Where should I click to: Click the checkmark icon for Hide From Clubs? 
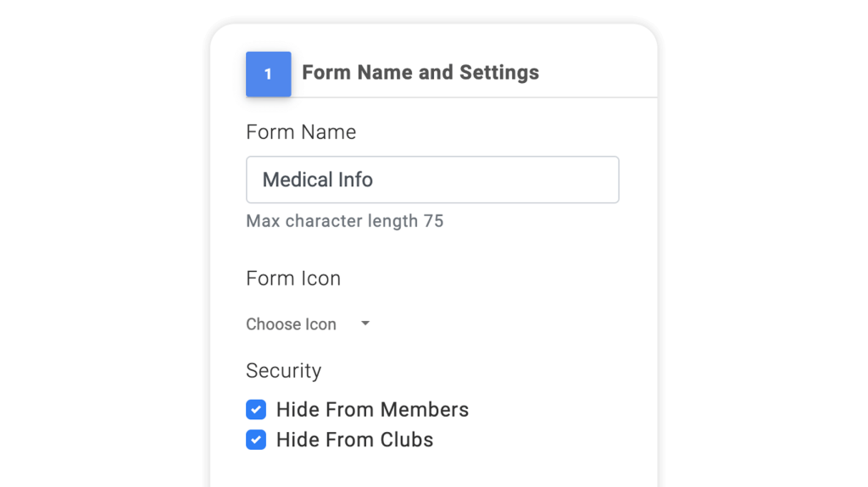click(x=256, y=440)
